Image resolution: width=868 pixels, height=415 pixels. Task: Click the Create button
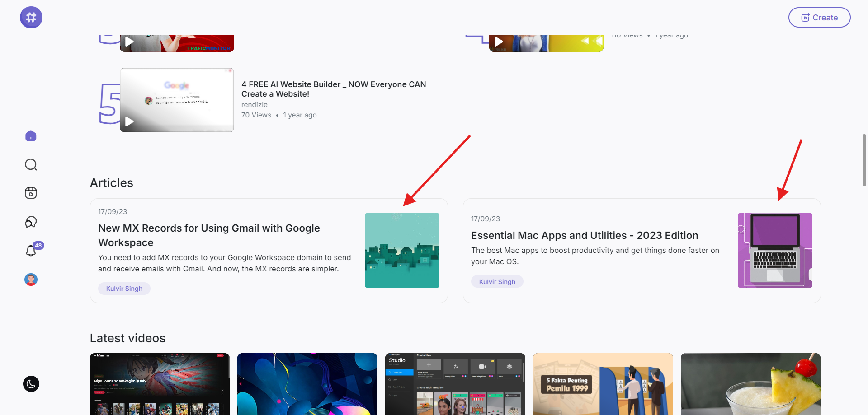click(x=819, y=18)
